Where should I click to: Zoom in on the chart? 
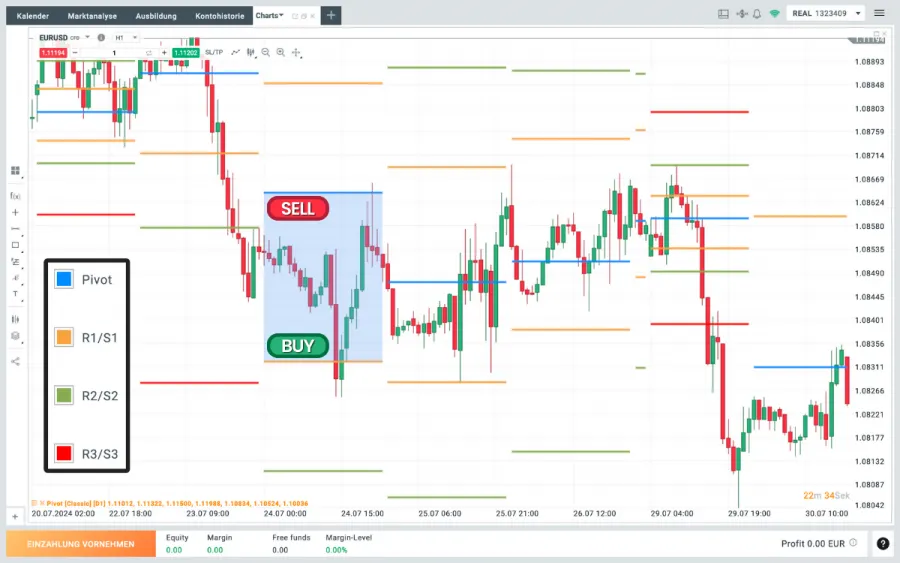(x=281, y=52)
